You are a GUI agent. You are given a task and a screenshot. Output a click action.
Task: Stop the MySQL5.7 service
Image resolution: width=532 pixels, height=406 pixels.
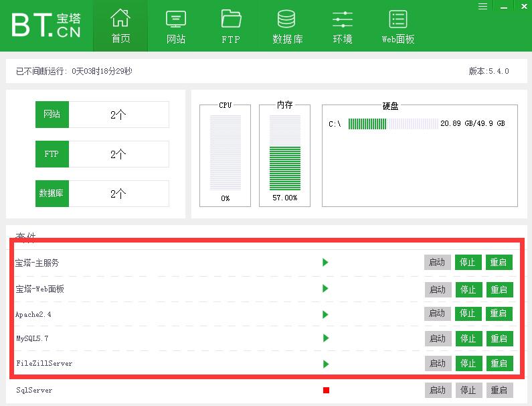coord(469,339)
